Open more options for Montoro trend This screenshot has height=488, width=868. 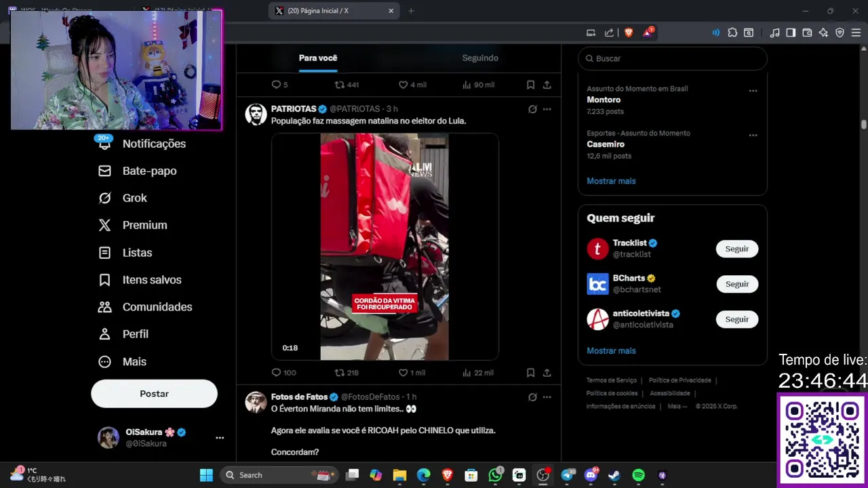[753, 91]
